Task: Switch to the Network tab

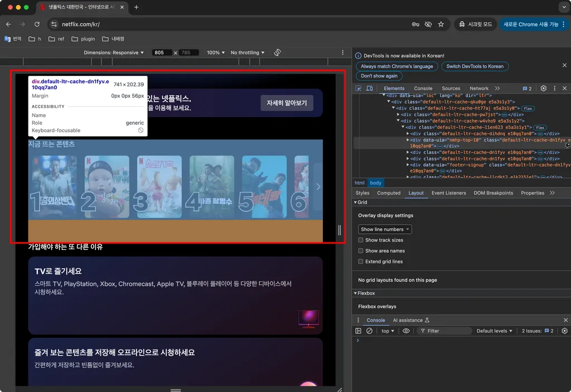Action: pyautogui.click(x=479, y=88)
